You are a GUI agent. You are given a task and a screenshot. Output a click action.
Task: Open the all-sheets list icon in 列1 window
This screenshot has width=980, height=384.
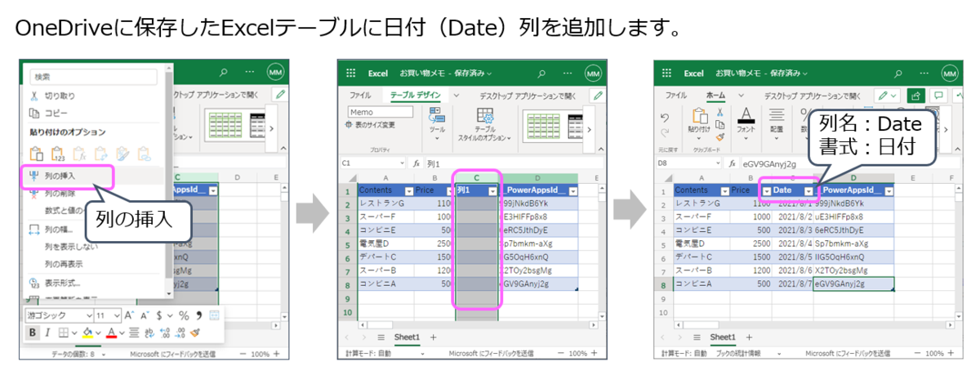[x=380, y=337]
